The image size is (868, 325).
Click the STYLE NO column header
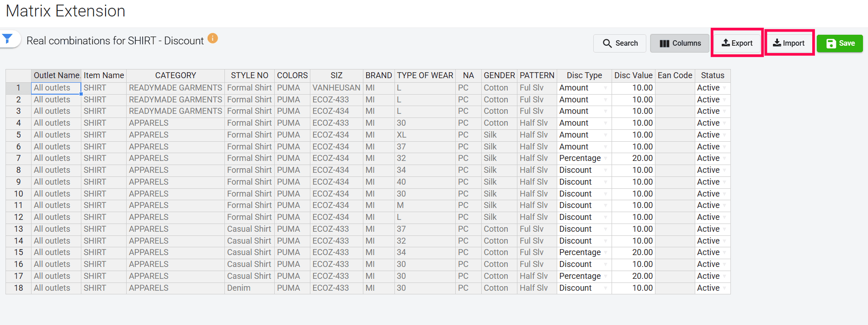[x=249, y=75]
